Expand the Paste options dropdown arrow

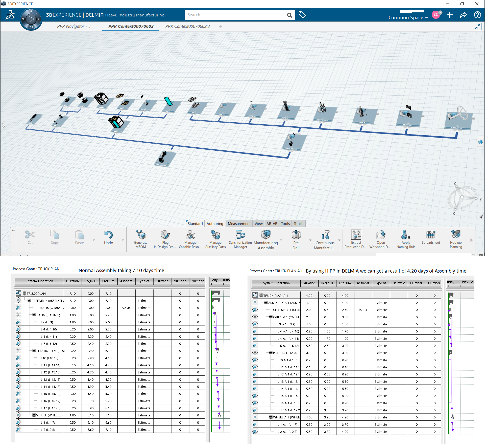(x=94, y=240)
